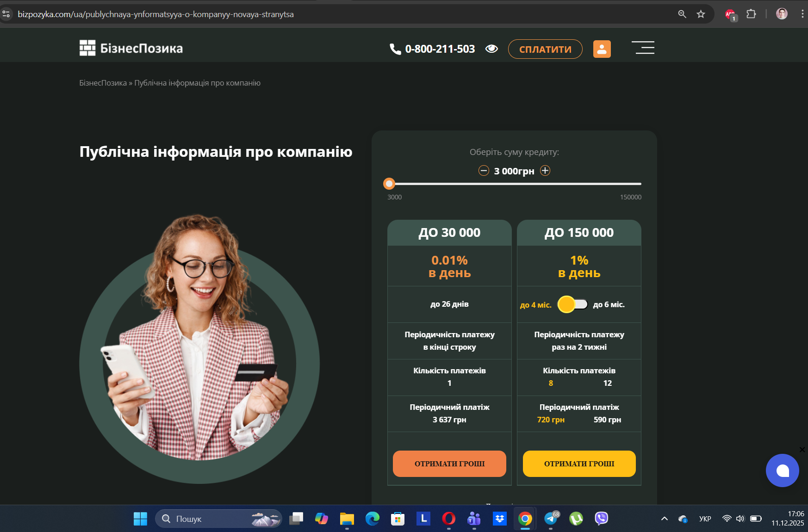Open the blue L app on the taskbar
808x532 pixels.
(x=423, y=519)
